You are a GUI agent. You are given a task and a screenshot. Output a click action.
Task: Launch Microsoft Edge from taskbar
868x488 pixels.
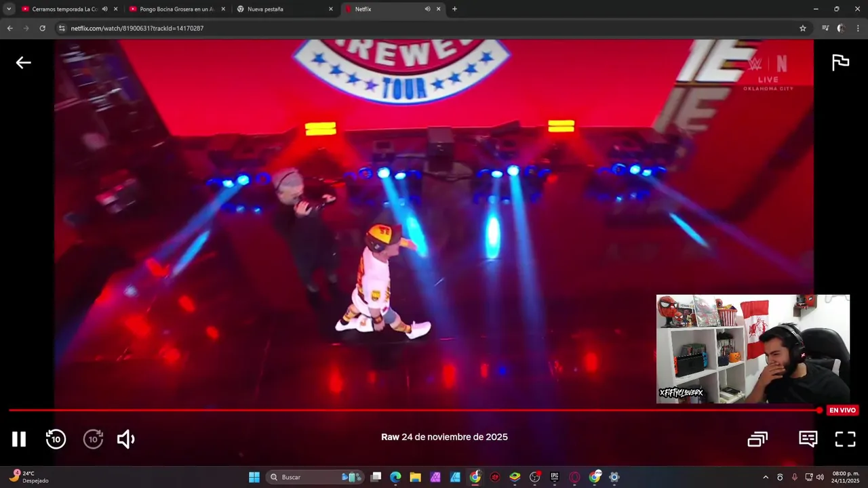[396, 477]
